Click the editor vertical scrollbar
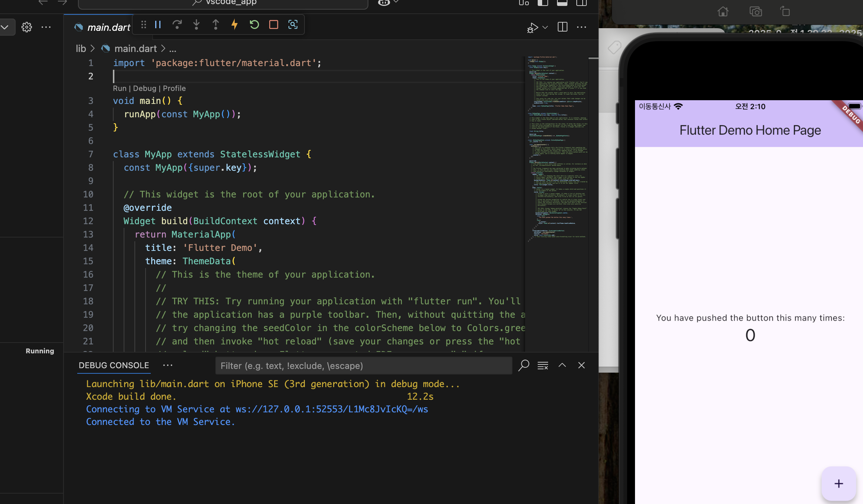 [x=593, y=203]
